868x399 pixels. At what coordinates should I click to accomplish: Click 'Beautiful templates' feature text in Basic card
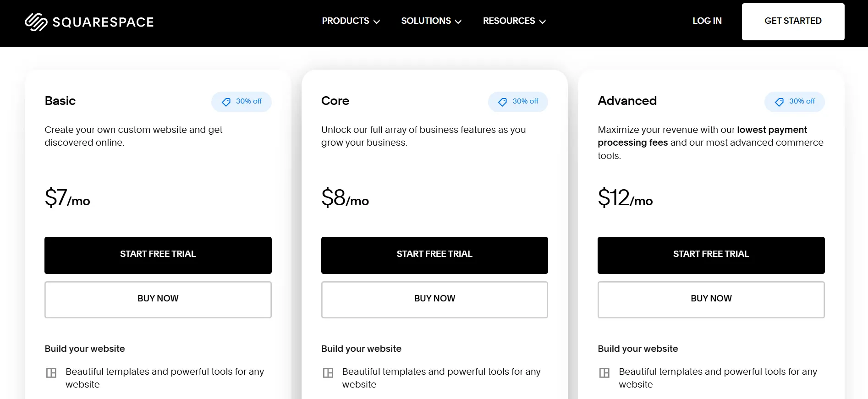[x=165, y=378]
